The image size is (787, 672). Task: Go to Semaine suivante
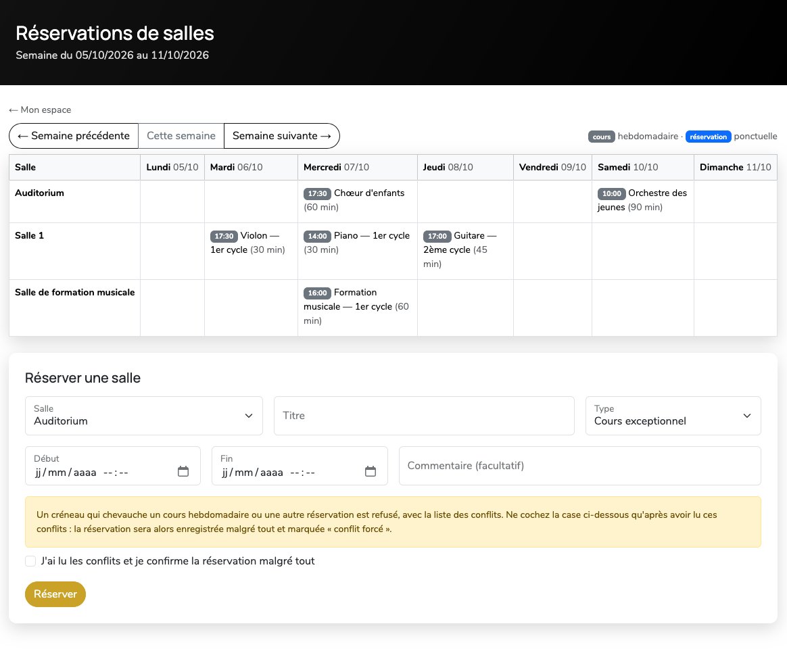281,136
